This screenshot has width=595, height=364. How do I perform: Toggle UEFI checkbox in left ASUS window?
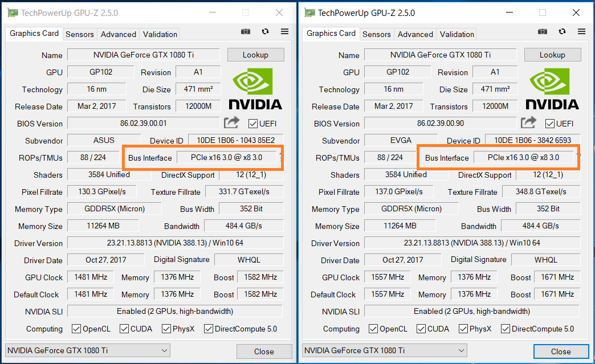click(x=252, y=124)
